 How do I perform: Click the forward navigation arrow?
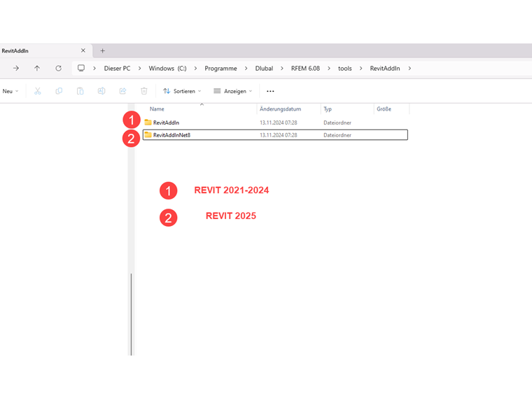(16, 68)
